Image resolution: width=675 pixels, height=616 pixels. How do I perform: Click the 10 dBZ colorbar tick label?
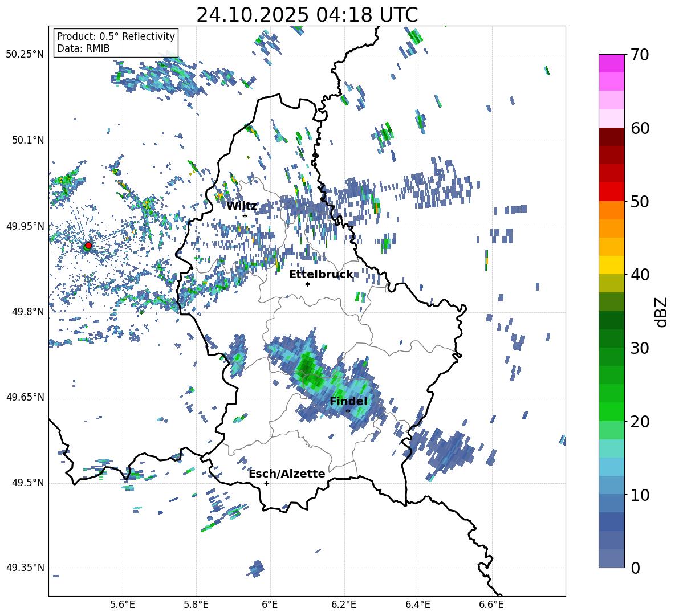click(x=640, y=494)
